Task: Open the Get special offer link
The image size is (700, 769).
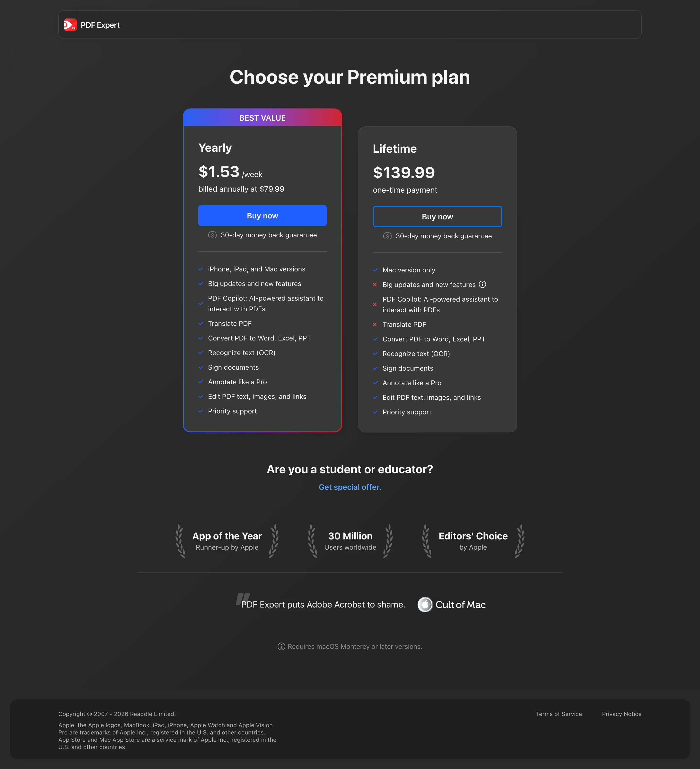Action: point(350,487)
